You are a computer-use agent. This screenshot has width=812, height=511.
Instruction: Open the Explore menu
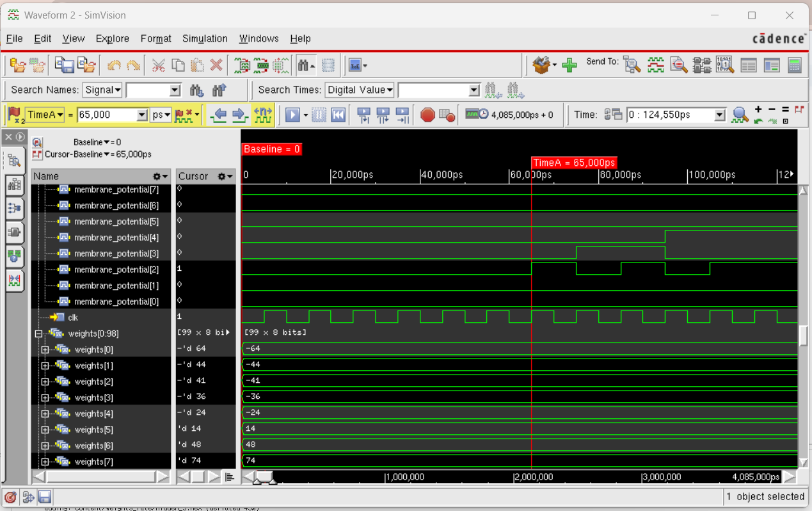113,38
